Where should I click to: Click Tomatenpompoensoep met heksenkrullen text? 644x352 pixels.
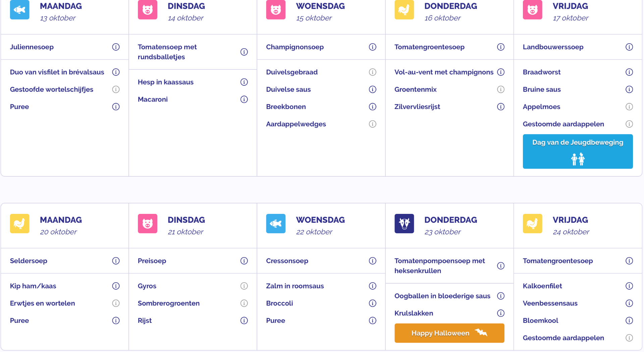pos(439,266)
